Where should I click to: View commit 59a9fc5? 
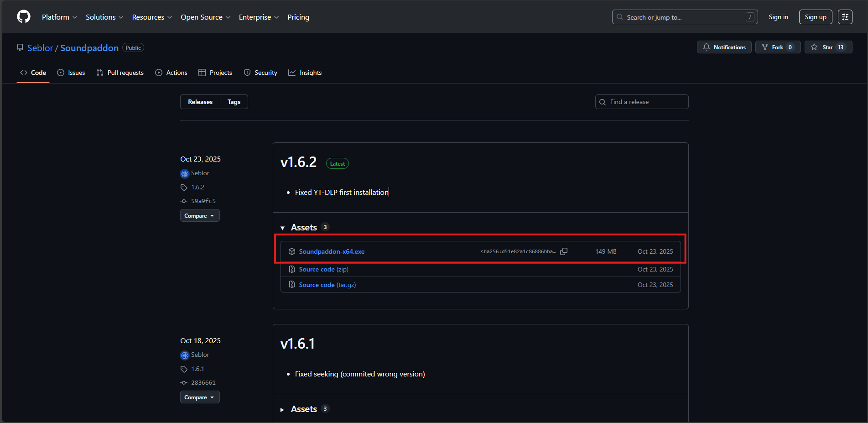click(203, 201)
